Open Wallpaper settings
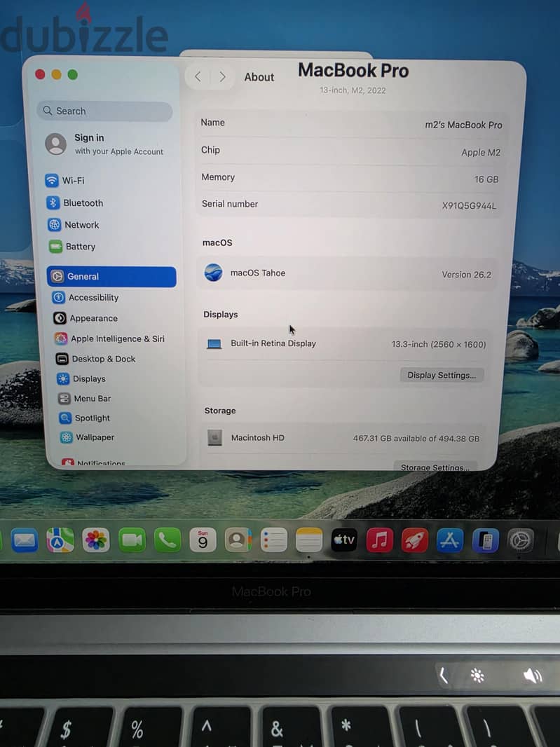Screen dimensions: 560x747 tap(87, 437)
